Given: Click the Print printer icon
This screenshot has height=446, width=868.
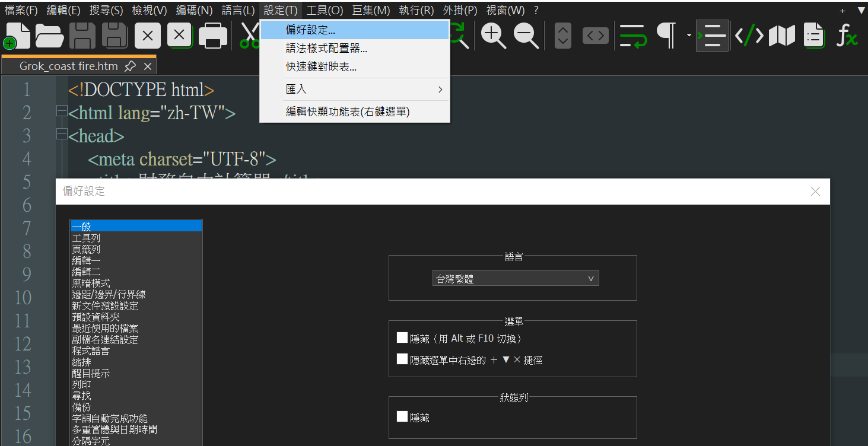Looking at the screenshot, I should click(x=213, y=36).
